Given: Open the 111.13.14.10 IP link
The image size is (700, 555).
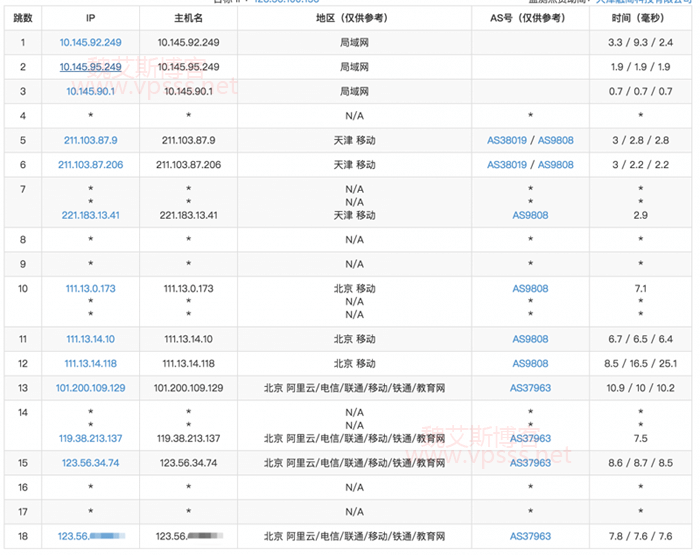Looking at the screenshot, I should [90, 339].
